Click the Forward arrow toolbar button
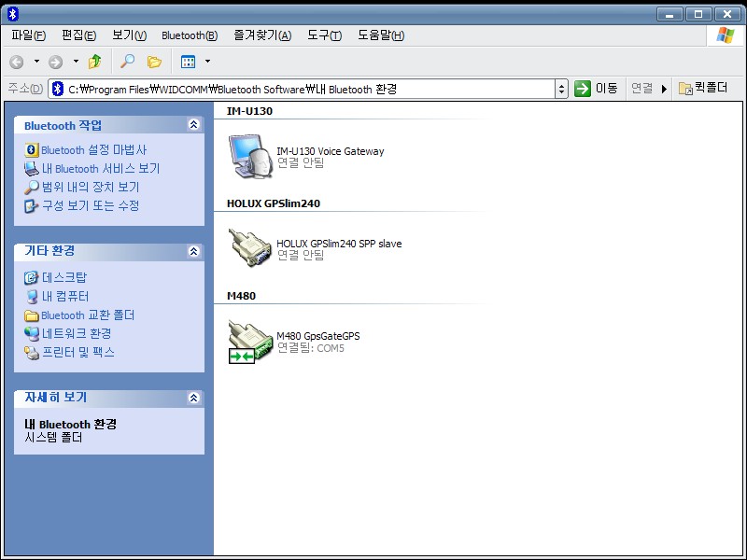The image size is (747, 560). point(56,62)
